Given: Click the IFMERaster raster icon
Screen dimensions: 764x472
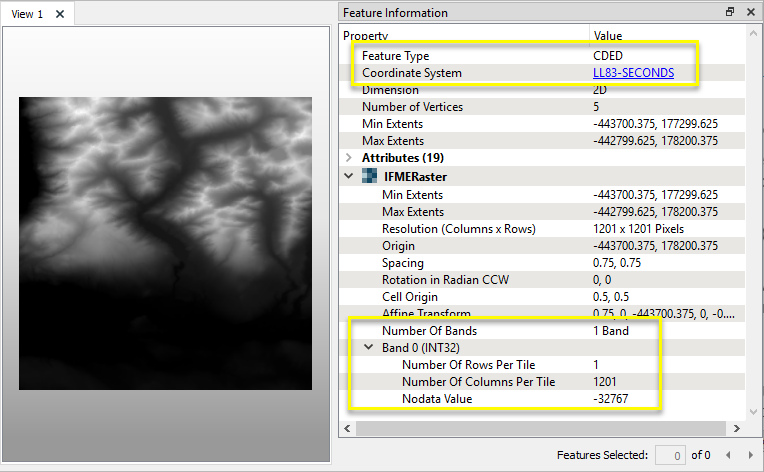Looking at the screenshot, I should click(369, 176).
